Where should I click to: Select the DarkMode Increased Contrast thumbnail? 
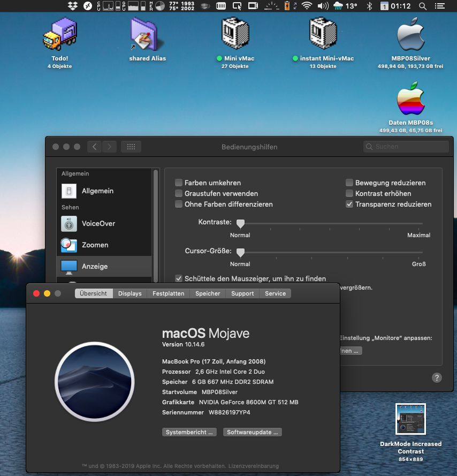[x=410, y=419]
